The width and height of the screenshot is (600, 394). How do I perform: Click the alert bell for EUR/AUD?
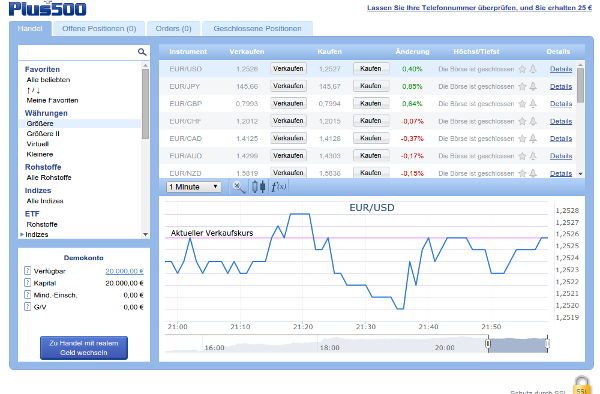pos(533,156)
